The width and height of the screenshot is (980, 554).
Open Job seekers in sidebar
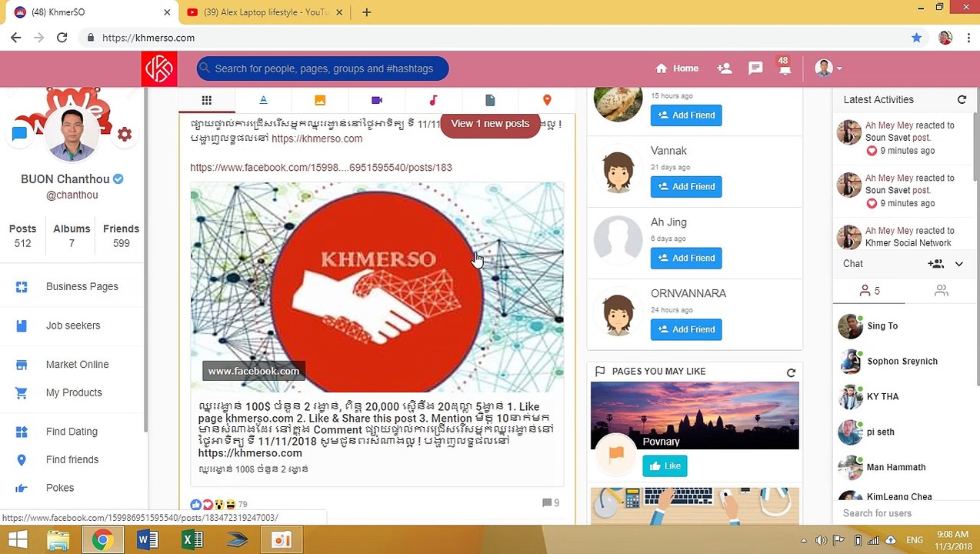74,325
